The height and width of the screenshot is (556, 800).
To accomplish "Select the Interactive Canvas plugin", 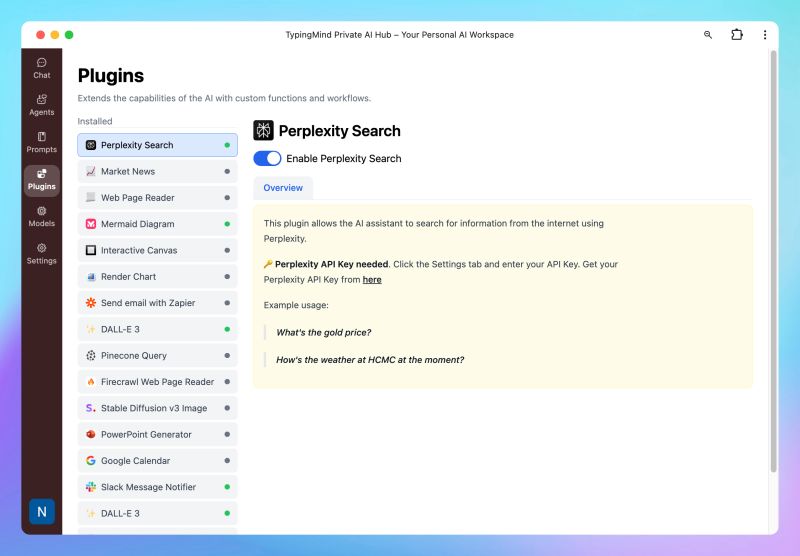I will tap(158, 250).
